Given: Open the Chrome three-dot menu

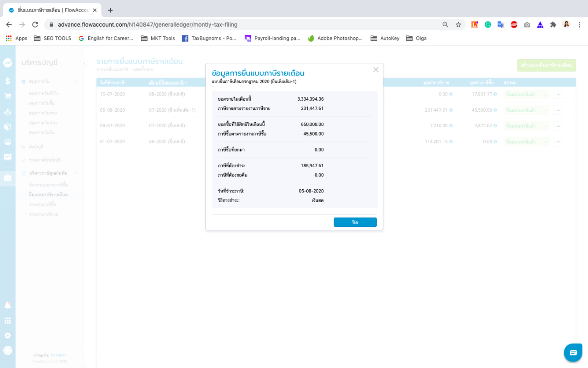Looking at the screenshot, I should (x=580, y=25).
